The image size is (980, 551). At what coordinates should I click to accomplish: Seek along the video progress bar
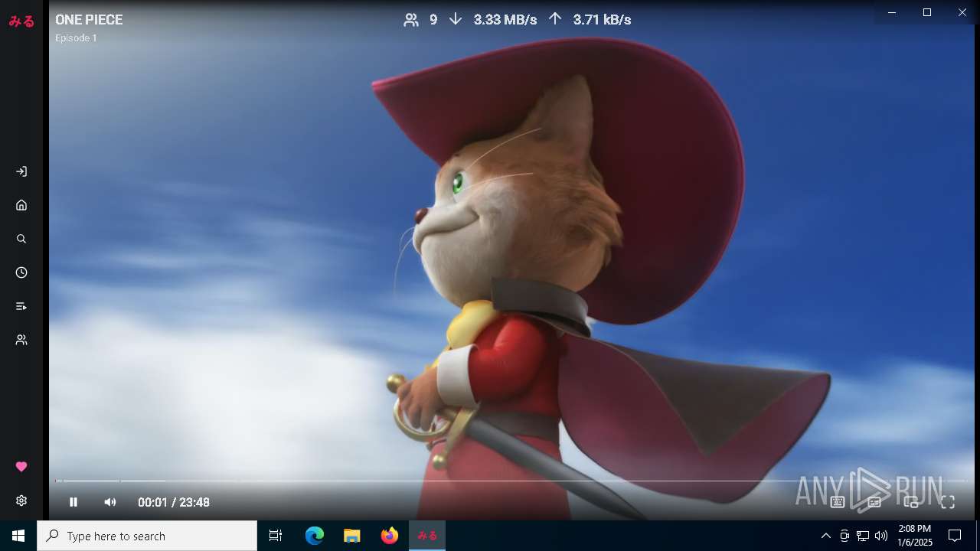click(x=511, y=481)
